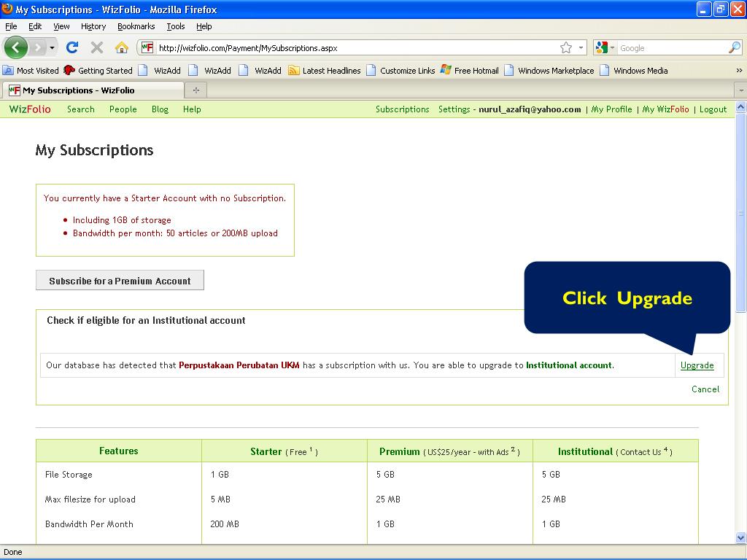Click the File Storage row label
The height and width of the screenshot is (560, 747).
pos(69,474)
